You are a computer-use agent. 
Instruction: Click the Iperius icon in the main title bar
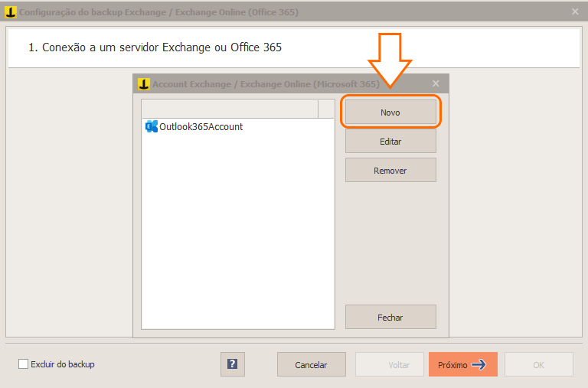click(11, 12)
